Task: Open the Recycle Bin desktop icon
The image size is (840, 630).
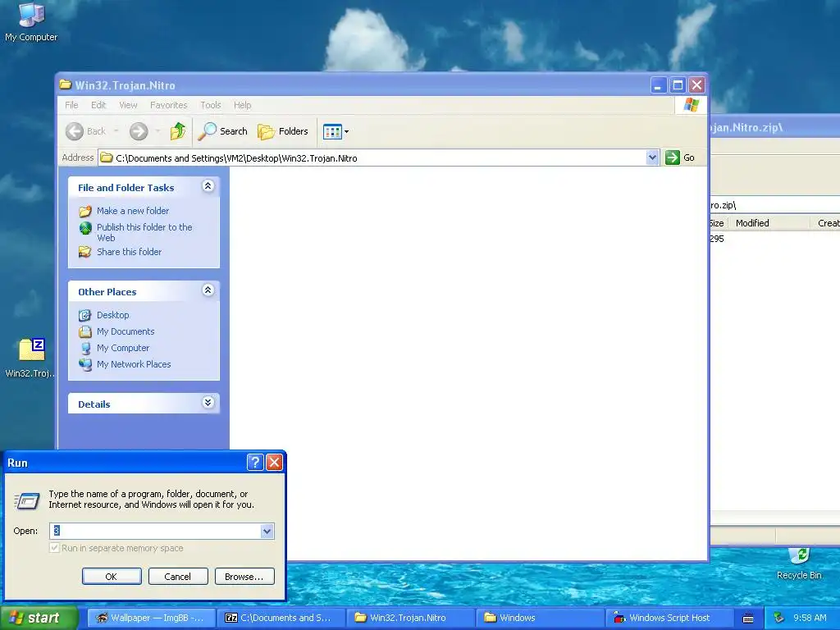Action: pyautogui.click(x=799, y=564)
